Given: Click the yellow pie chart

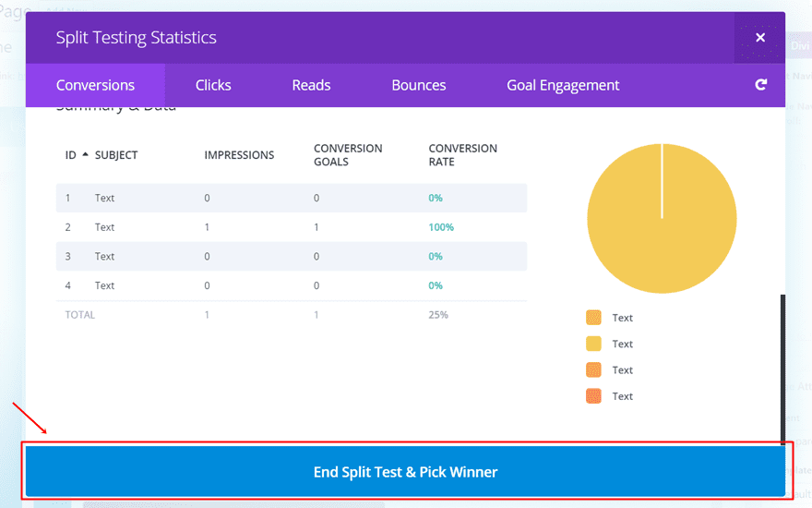Looking at the screenshot, I should 662,219.
